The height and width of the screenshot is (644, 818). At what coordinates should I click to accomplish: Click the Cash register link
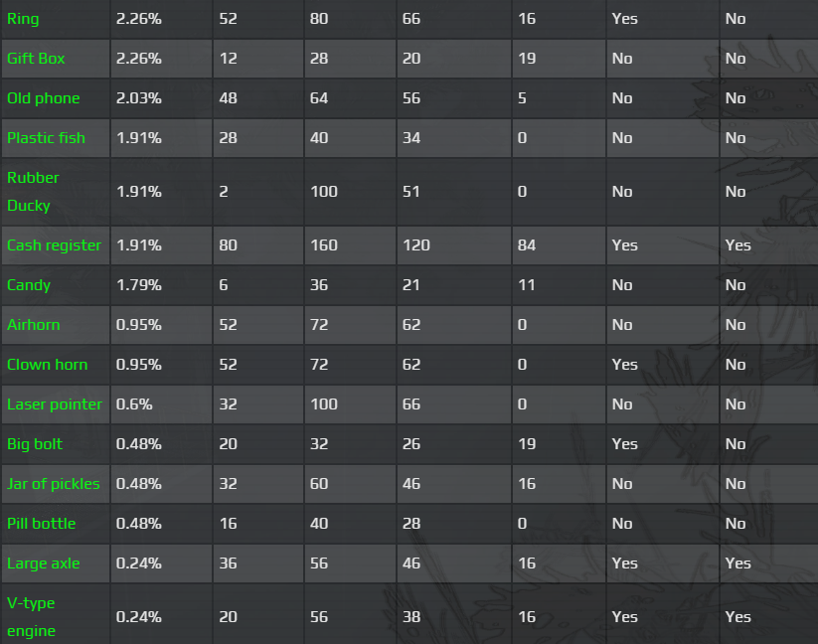pyautogui.click(x=54, y=245)
